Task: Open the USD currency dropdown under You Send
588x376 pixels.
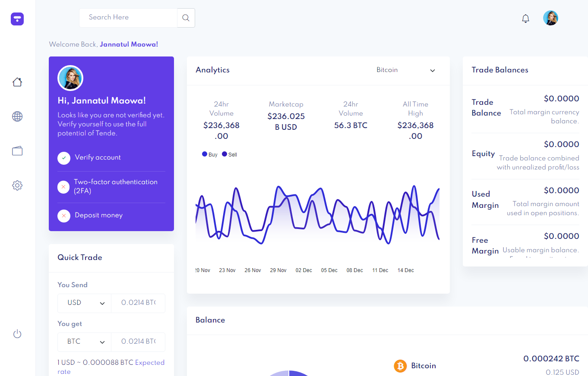Action: pos(84,303)
